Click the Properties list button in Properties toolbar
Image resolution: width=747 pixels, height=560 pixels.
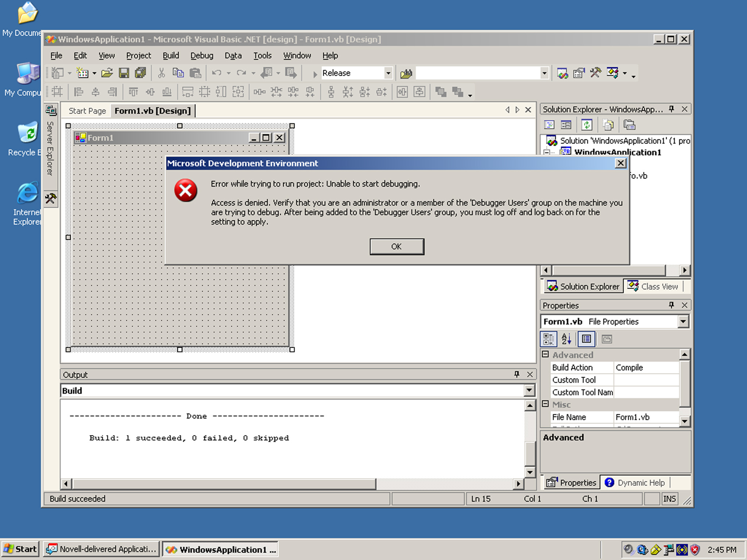587,339
